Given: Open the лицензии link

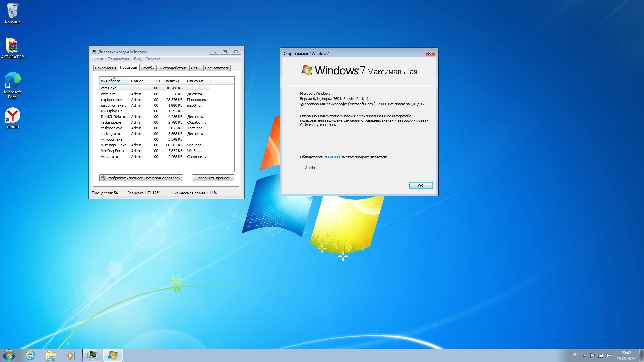Looking at the screenshot, I should (332, 157).
